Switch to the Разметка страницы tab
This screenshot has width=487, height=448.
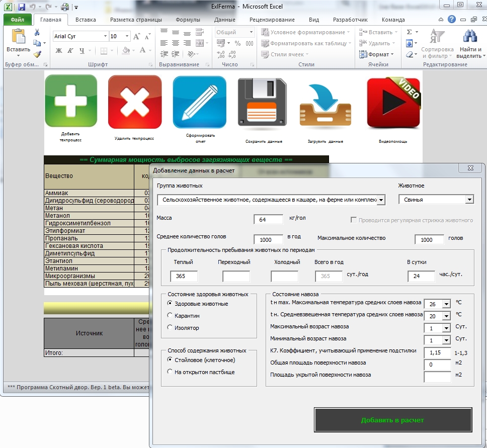pos(136,20)
